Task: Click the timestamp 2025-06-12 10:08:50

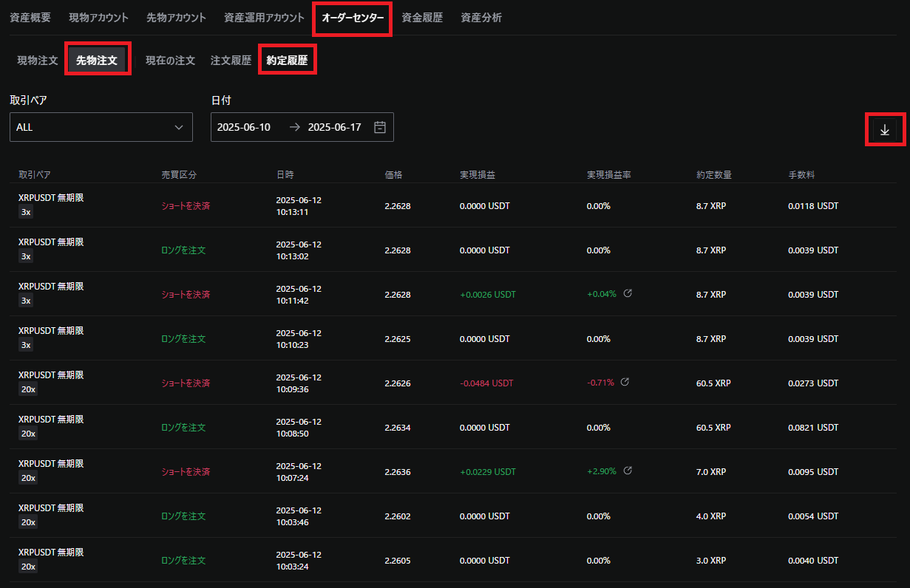Action: coord(299,428)
